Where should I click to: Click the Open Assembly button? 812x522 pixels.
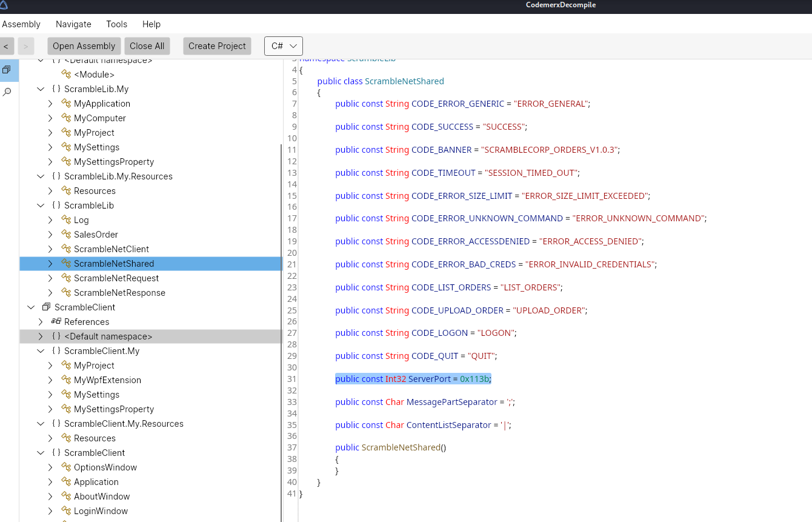point(84,46)
